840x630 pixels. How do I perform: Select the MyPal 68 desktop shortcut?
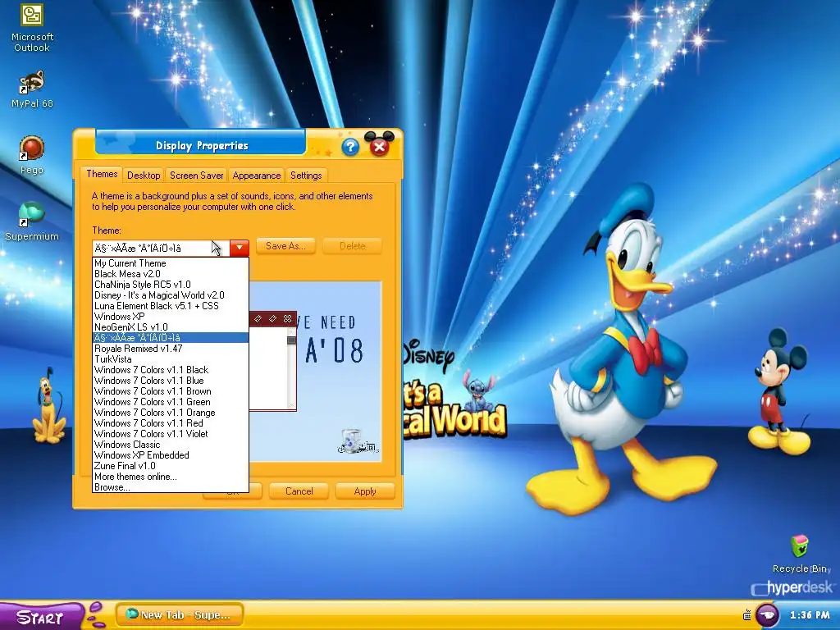32,89
